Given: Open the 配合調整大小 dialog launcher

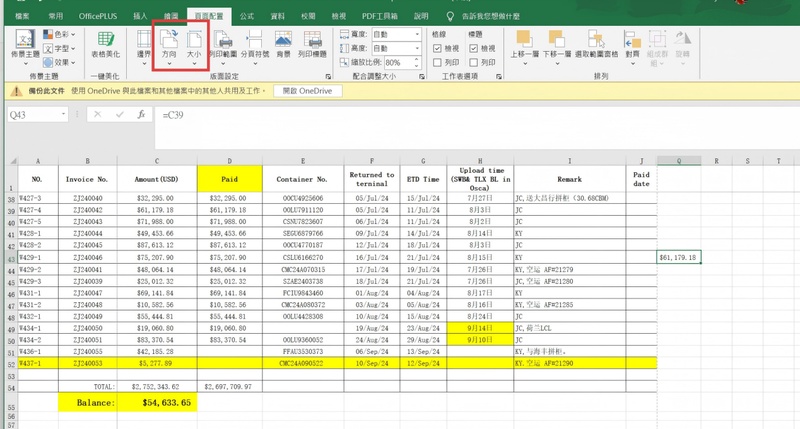Looking at the screenshot, I should [422, 77].
